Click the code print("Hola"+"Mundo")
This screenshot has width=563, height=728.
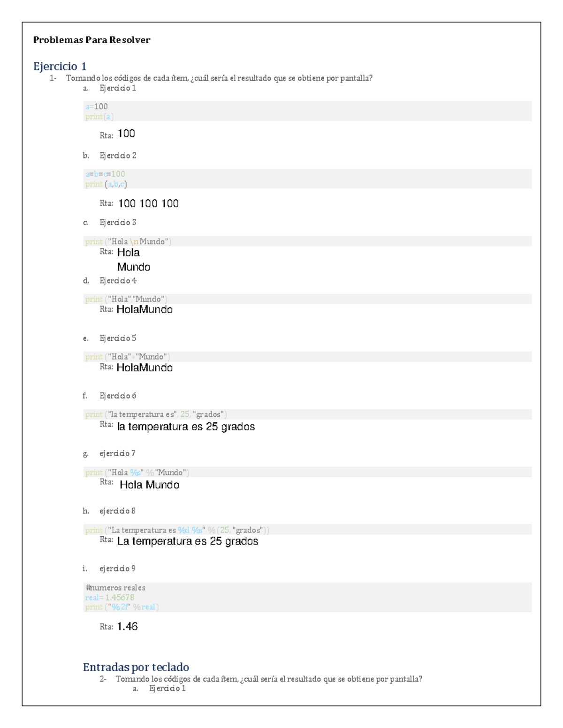point(128,357)
